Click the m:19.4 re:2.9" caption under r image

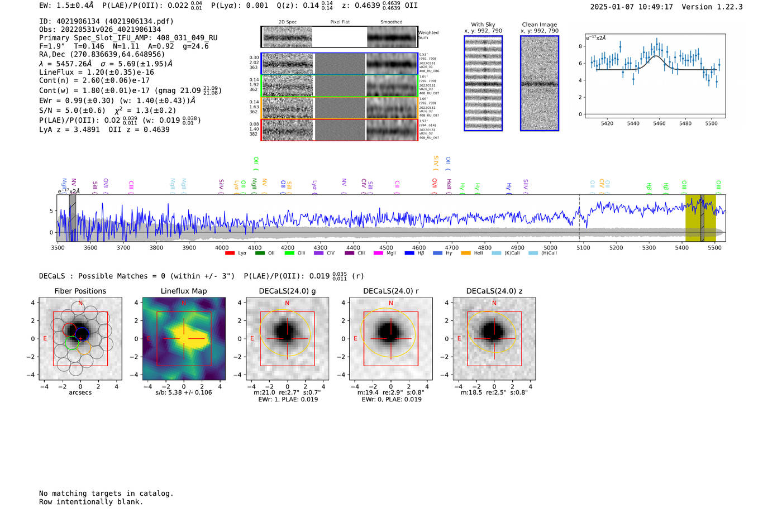(391, 392)
